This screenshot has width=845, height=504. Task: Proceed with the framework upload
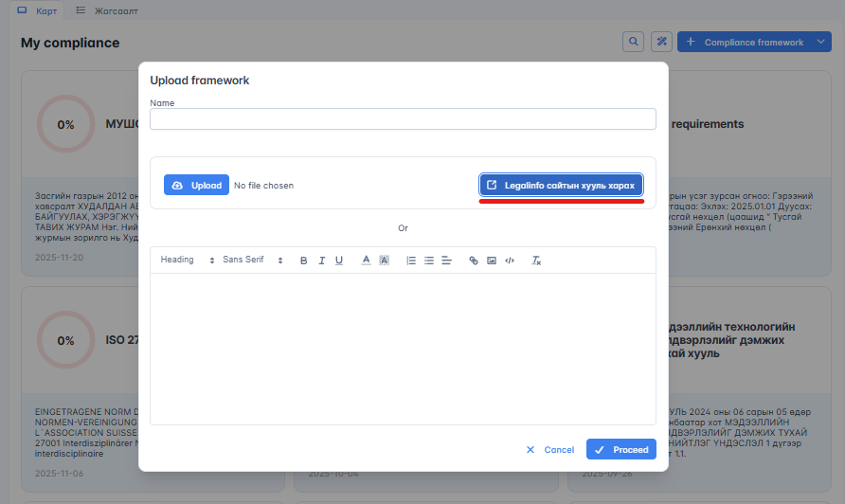[620, 449]
